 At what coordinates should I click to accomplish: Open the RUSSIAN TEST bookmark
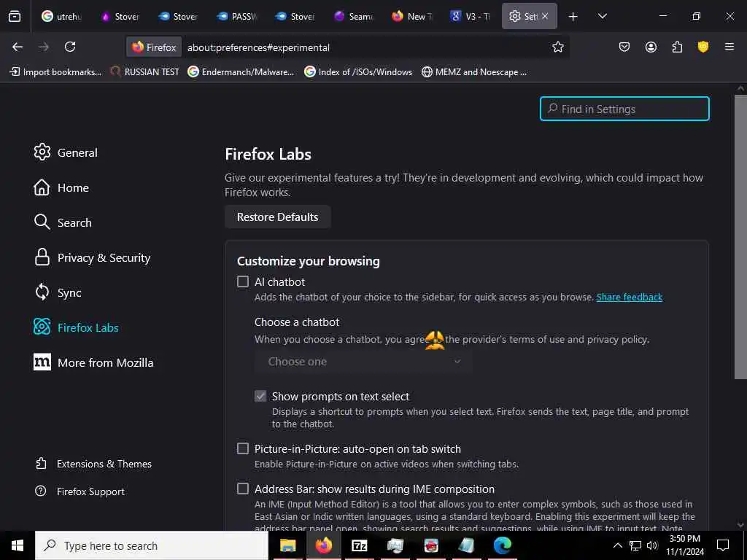click(x=144, y=72)
